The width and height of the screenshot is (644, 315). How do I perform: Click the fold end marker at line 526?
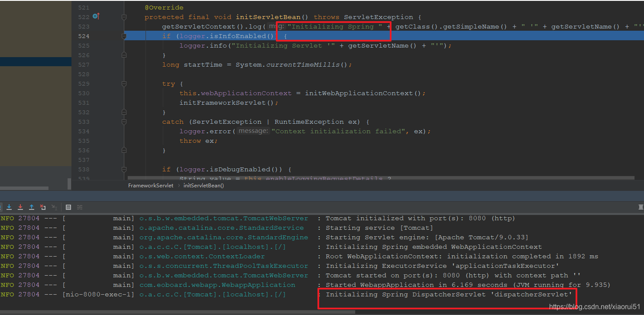tap(124, 55)
